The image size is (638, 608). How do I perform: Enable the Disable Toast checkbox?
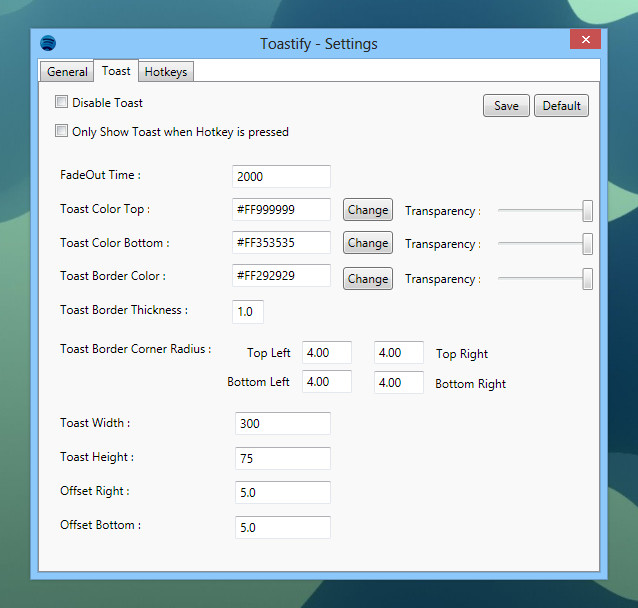pos(61,102)
